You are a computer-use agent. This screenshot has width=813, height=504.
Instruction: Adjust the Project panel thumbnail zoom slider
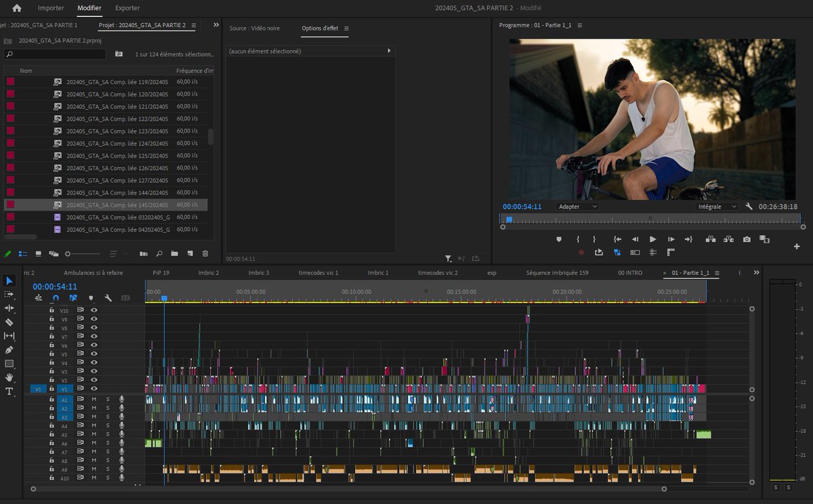(83, 253)
